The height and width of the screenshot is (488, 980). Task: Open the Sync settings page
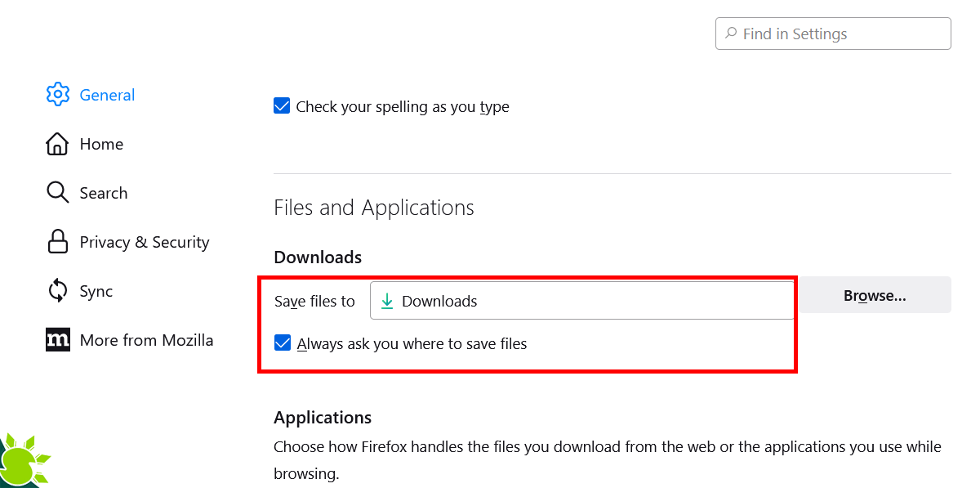coord(95,291)
